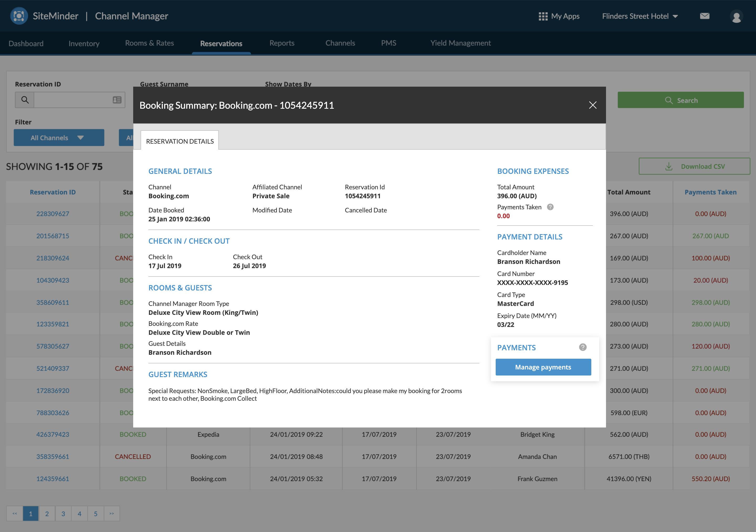
Task: Open the PMS tab
Action: (389, 43)
